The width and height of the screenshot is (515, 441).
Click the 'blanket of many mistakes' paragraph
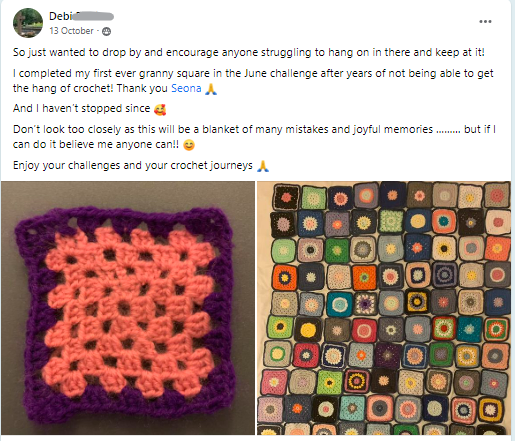click(x=254, y=137)
